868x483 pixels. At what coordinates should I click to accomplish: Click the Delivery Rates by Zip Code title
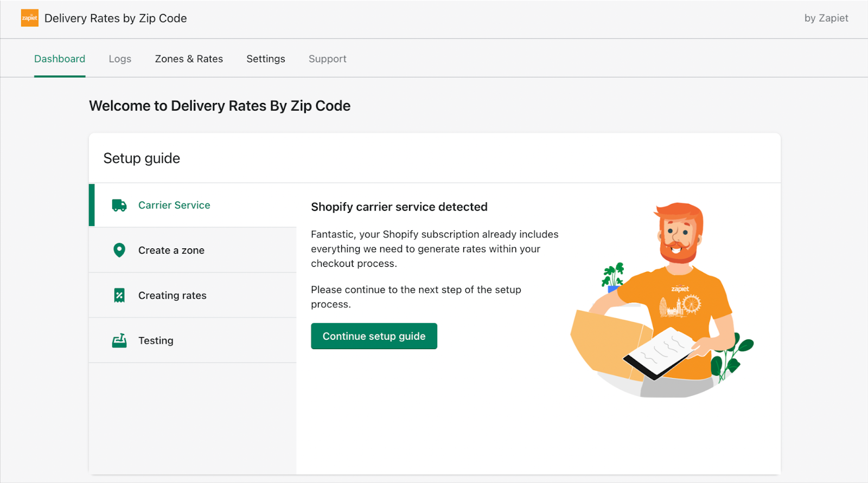tap(116, 18)
